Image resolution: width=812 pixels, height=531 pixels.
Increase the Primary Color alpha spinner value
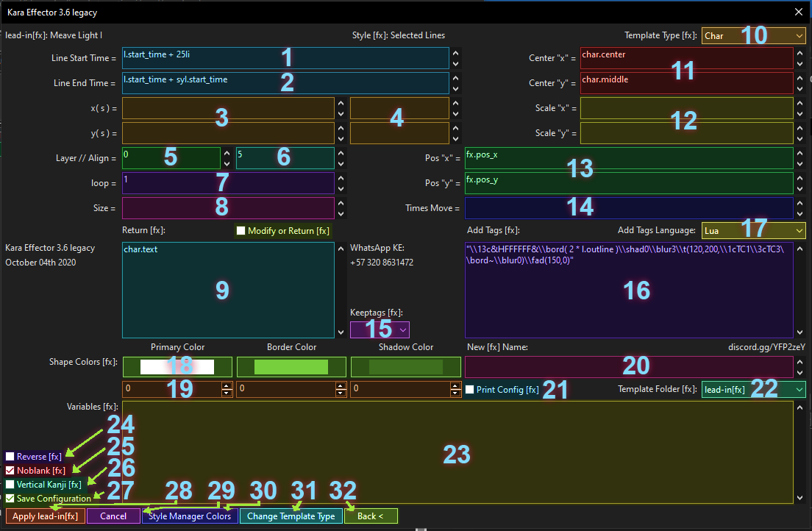[x=227, y=385]
